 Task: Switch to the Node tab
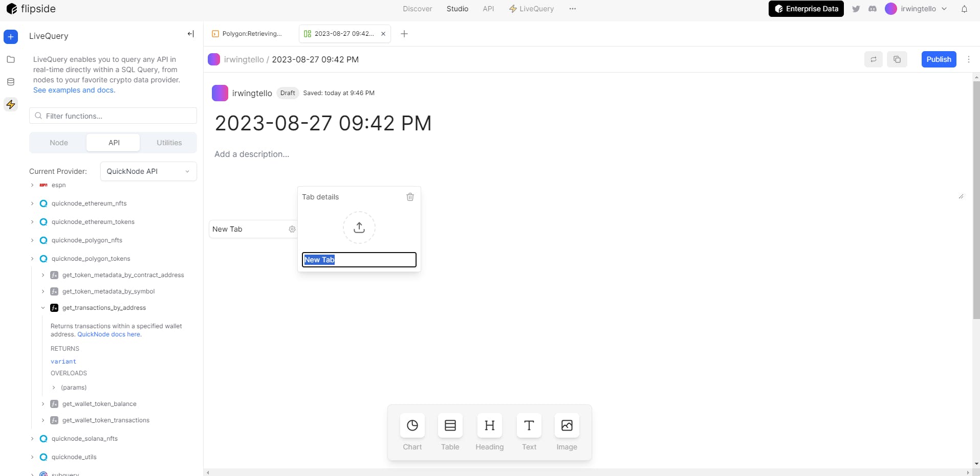coord(59,143)
